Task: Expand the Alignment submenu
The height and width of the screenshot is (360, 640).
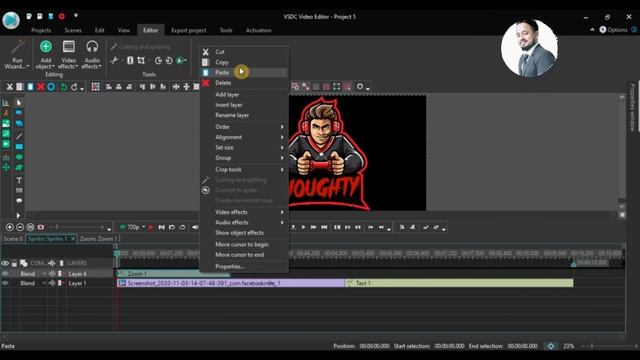Action: point(244,137)
